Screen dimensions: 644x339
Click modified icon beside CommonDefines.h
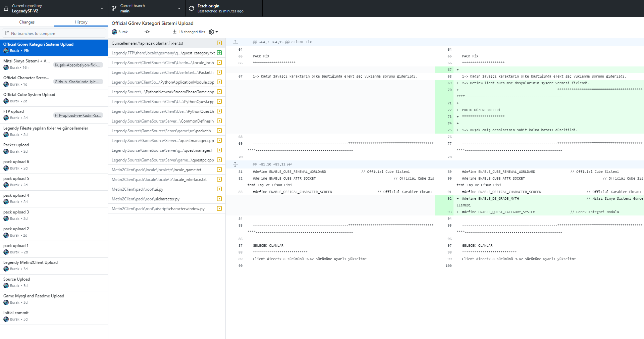pyautogui.click(x=219, y=121)
